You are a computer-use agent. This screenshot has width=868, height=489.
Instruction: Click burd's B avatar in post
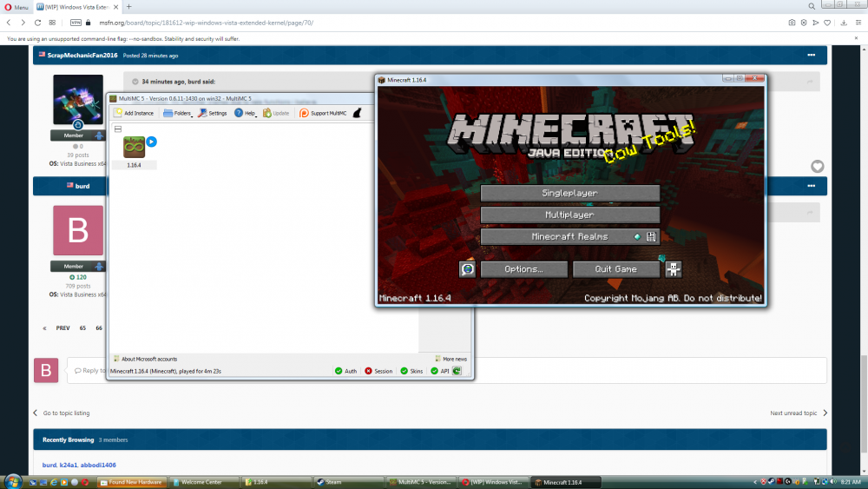point(78,230)
